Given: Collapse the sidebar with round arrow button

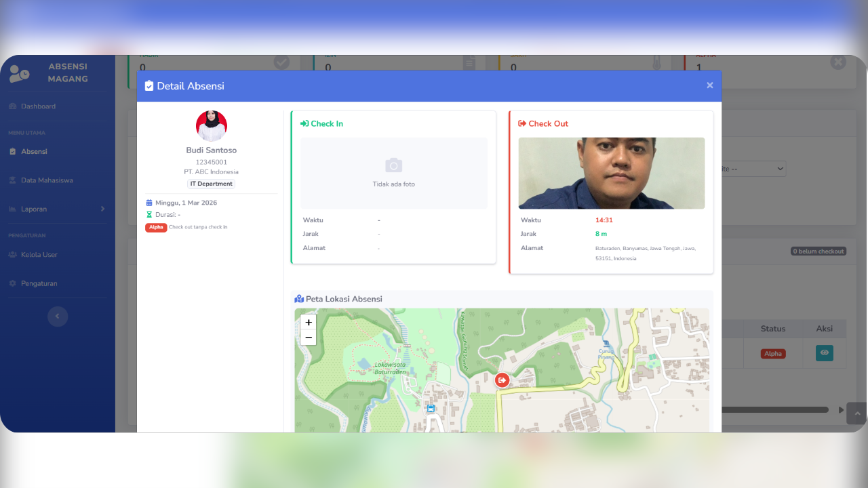Looking at the screenshot, I should coord(58,316).
